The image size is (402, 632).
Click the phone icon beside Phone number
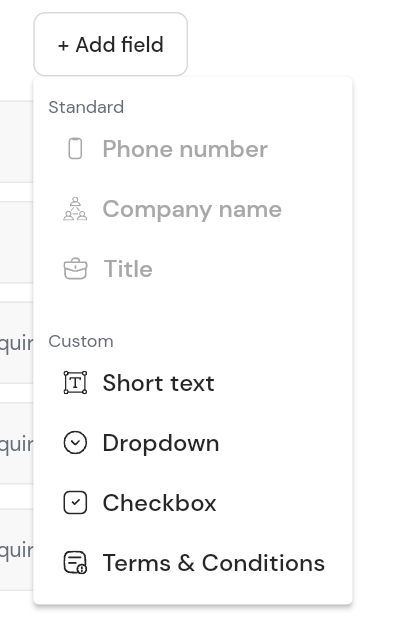click(75, 149)
